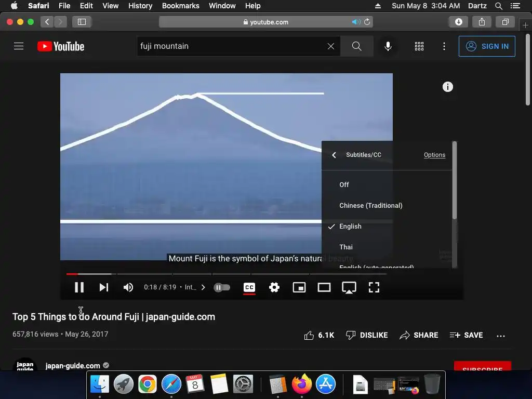The height and width of the screenshot is (399, 532).
Task: Show Safari downloads
Action: [458, 22]
